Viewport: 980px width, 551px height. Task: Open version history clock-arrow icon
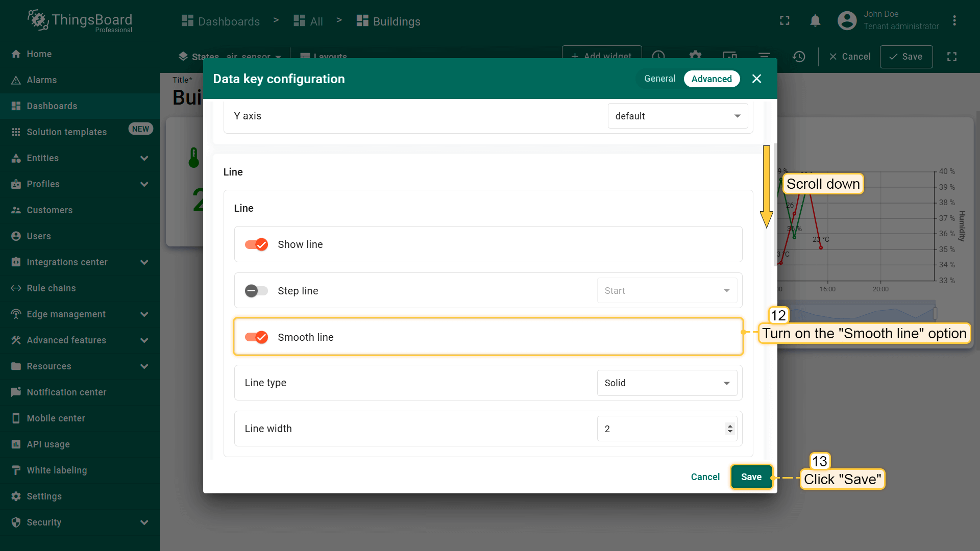tap(799, 57)
